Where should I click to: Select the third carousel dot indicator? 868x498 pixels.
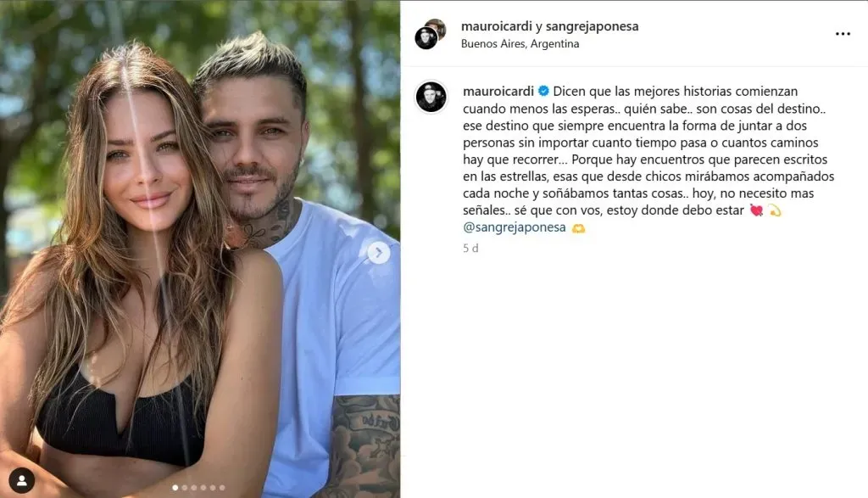(194, 488)
